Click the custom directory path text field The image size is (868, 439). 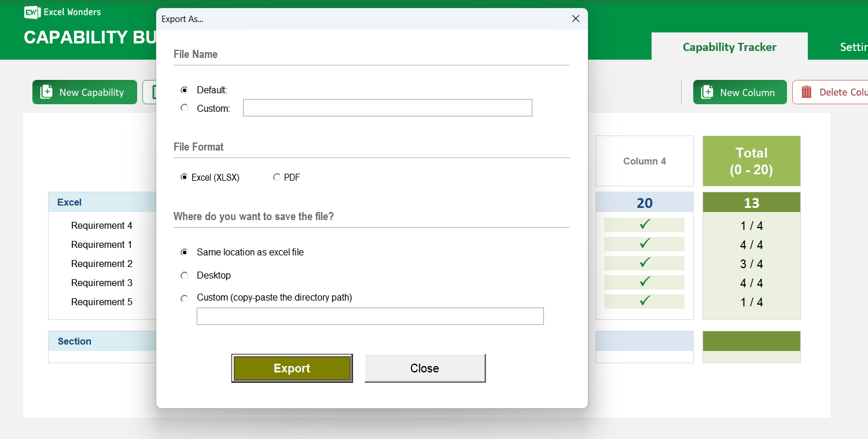tap(370, 316)
